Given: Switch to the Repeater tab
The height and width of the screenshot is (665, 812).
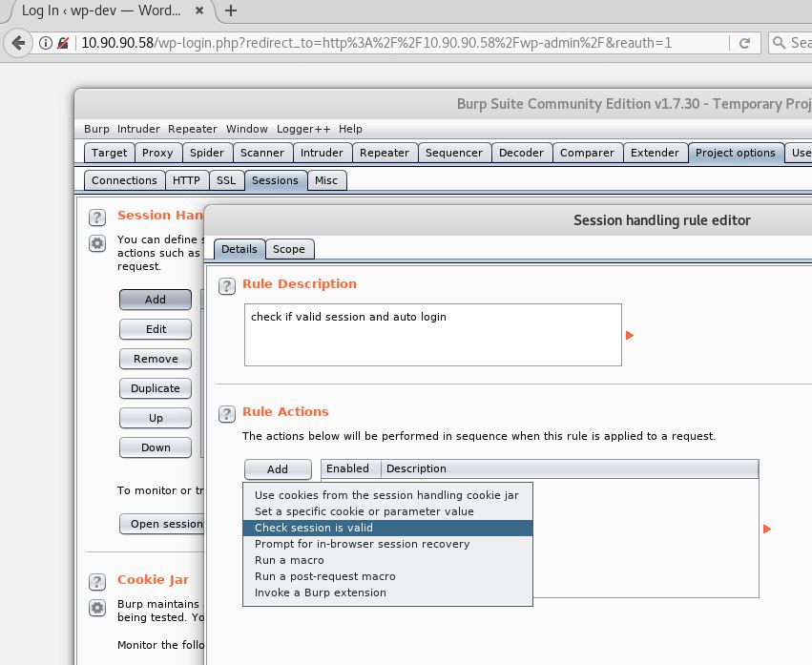Looking at the screenshot, I should pyautogui.click(x=385, y=153).
